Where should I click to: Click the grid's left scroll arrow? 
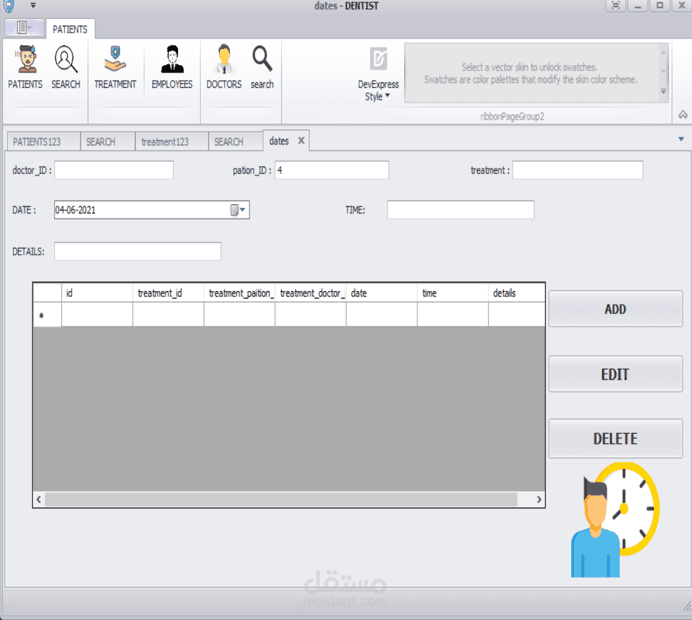(39, 499)
